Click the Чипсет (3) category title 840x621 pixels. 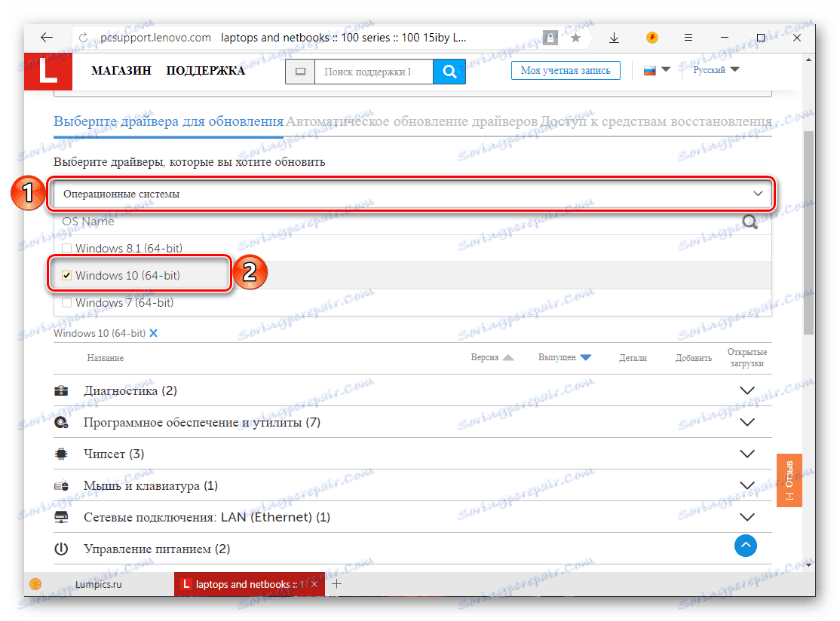pos(114,454)
